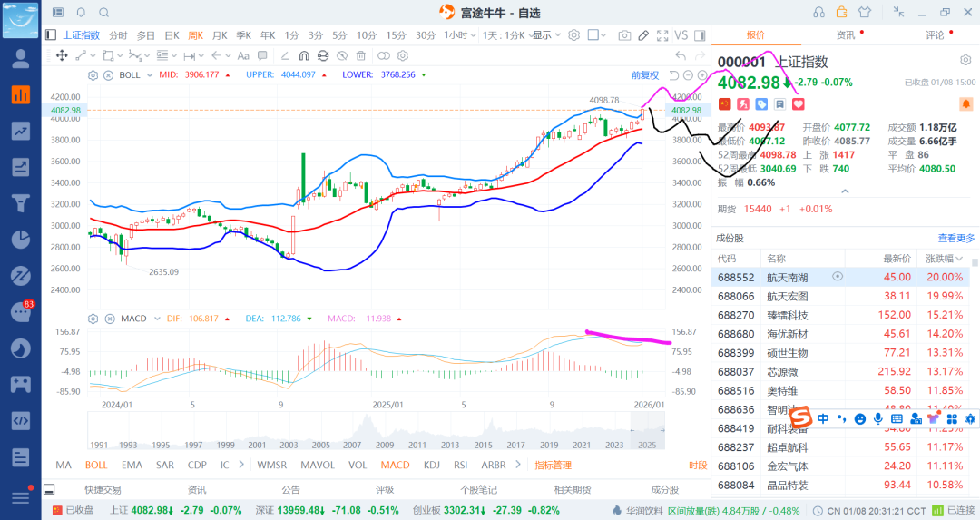Select the move crosshair drawing tool
980x520 pixels.
pyautogui.click(x=62, y=55)
